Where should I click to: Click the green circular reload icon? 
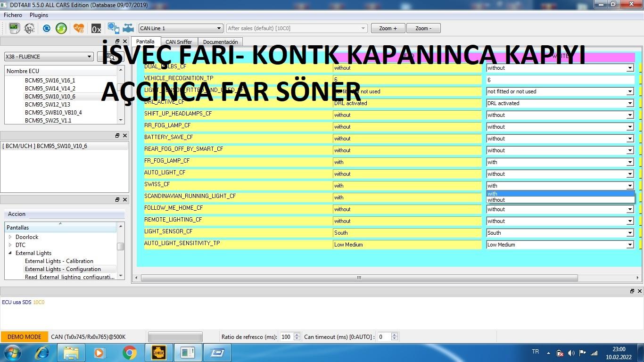(x=61, y=28)
